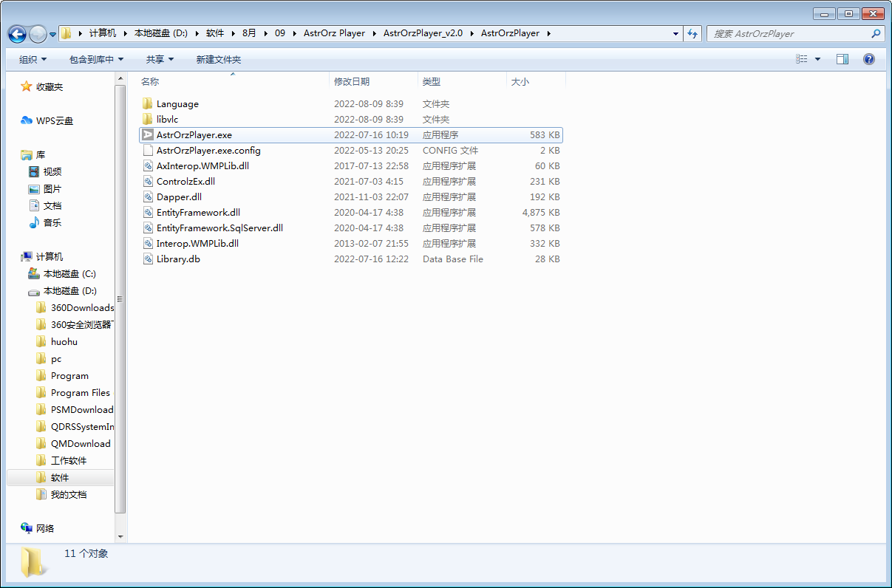Image resolution: width=892 pixels, height=588 pixels.
Task: Select the AstrOrzPlayer.exe.config file icon
Action: (x=148, y=151)
